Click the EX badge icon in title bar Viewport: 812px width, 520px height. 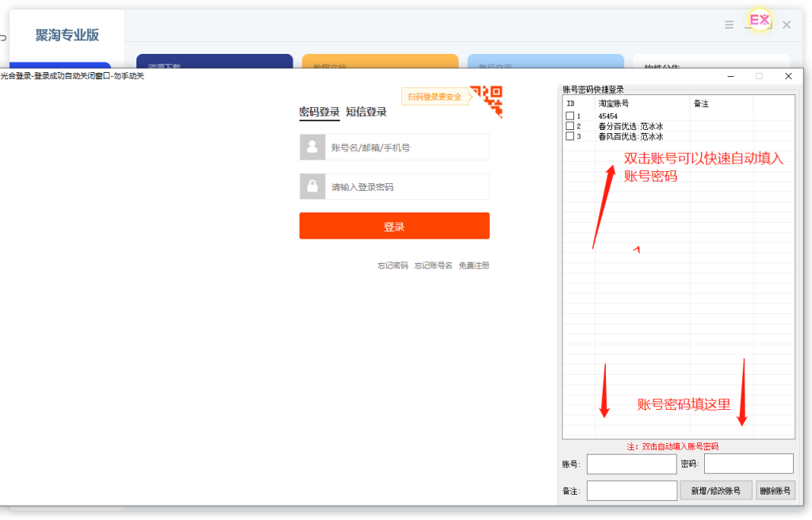760,20
